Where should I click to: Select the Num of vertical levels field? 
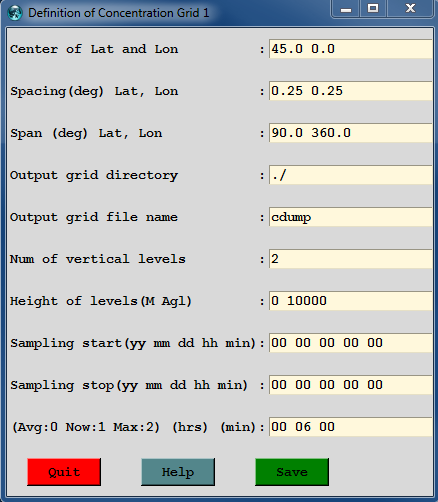[351, 259]
